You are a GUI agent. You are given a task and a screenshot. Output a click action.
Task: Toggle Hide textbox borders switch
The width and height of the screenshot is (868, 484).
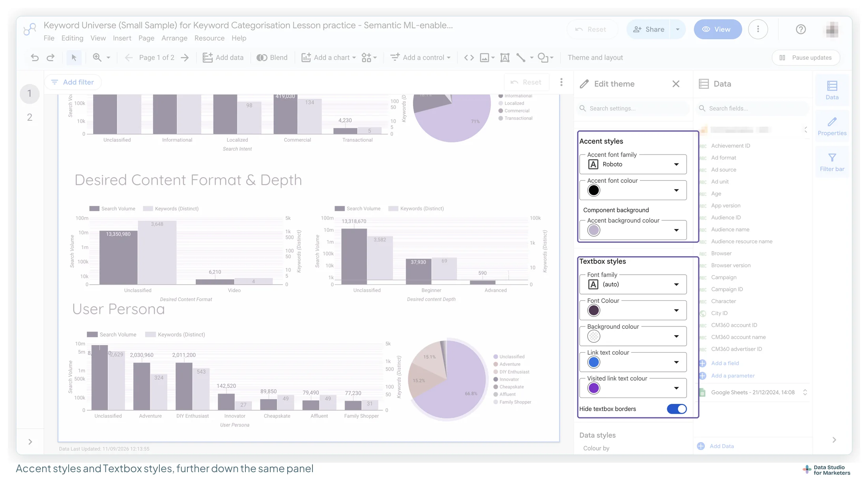click(x=677, y=409)
